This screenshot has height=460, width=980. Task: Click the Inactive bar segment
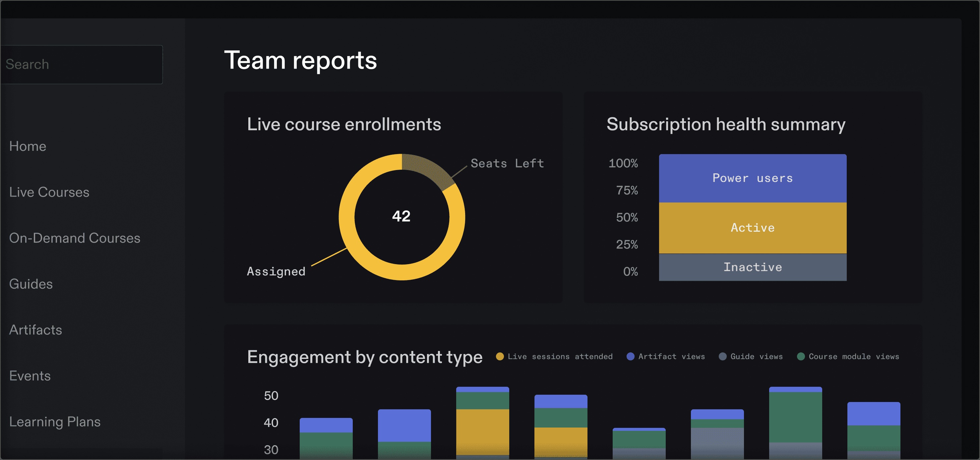753,267
